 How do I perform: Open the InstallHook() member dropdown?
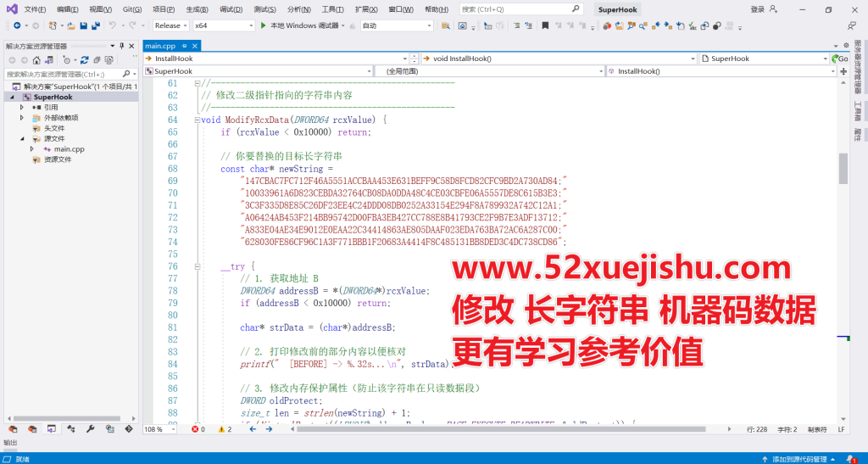(x=721, y=71)
